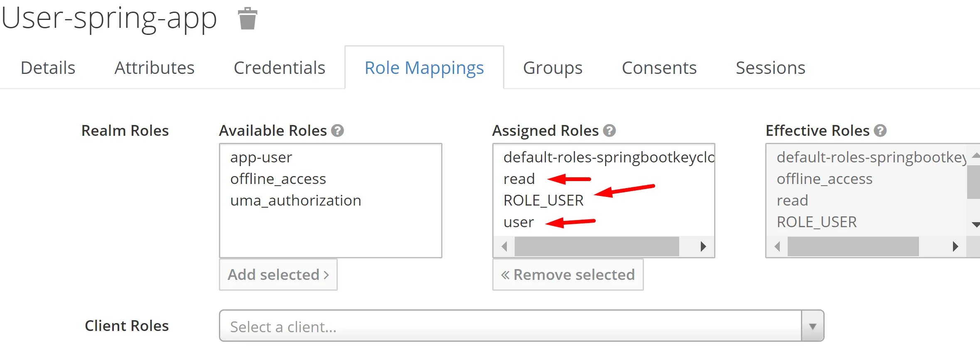Click the Effective Roles help icon
This screenshot has height=348, width=980.
(x=880, y=131)
